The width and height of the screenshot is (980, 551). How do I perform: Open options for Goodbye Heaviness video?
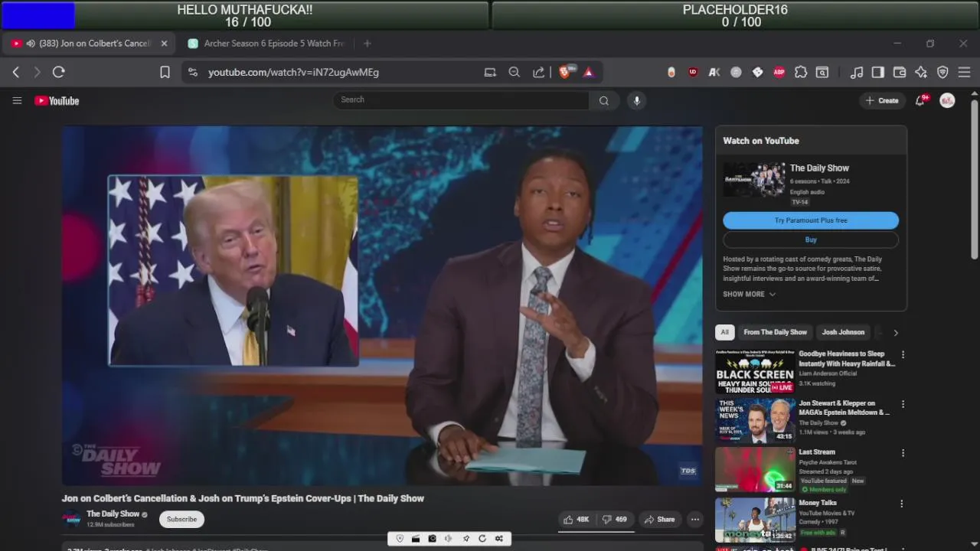pos(903,355)
